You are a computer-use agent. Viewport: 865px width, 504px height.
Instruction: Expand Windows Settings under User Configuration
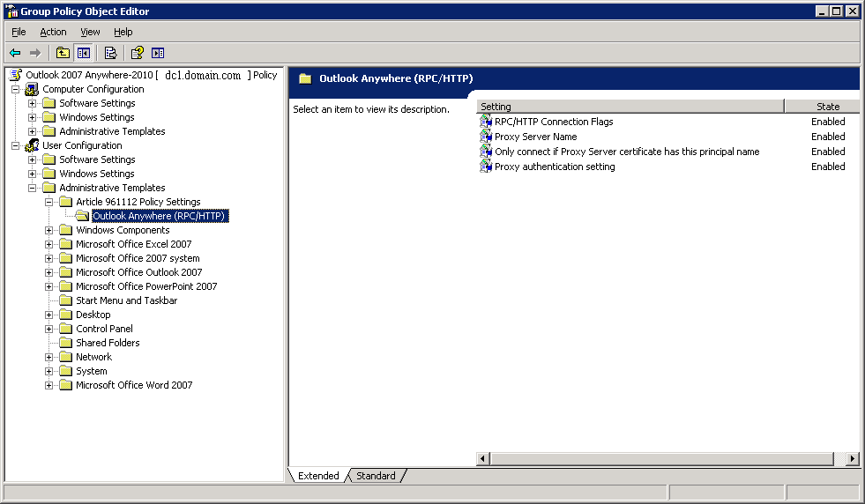(32, 174)
